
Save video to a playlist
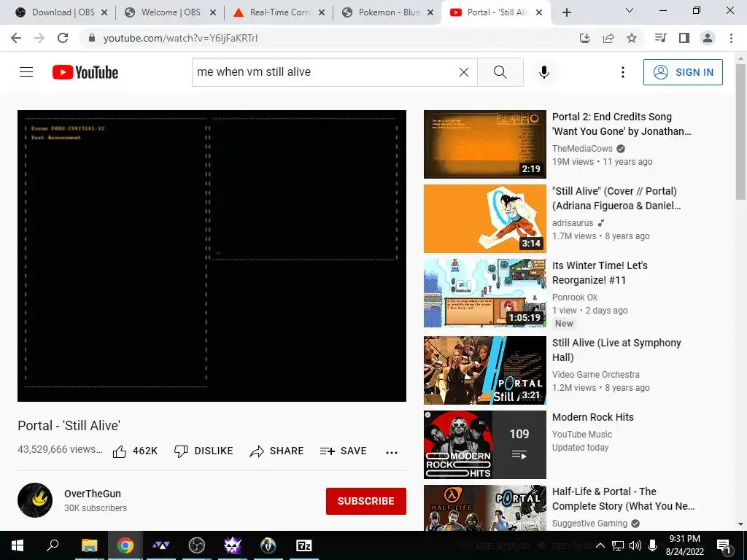[343, 451]
